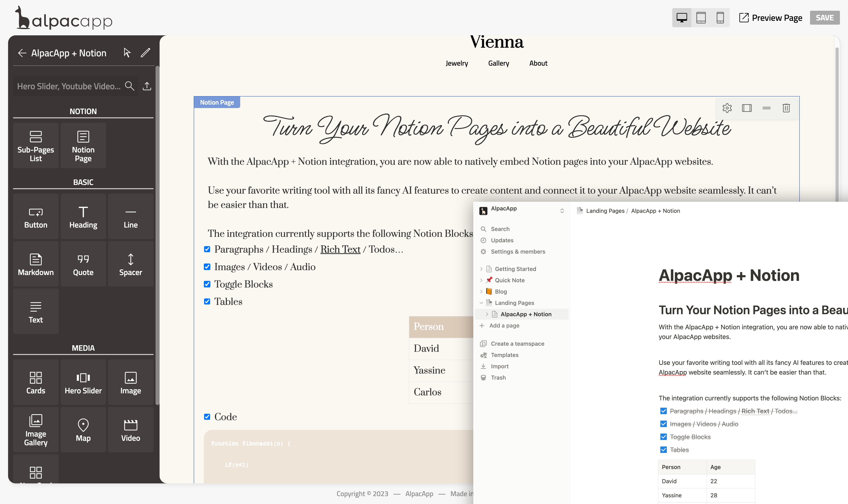Uncheck Images / Videos / Audio in Notion window

[x=663, y=424]
